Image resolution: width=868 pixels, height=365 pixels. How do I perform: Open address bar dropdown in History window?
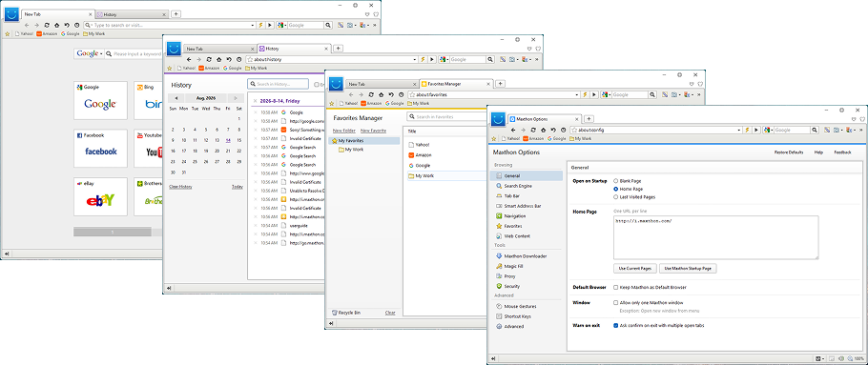(x=415, y=59)
